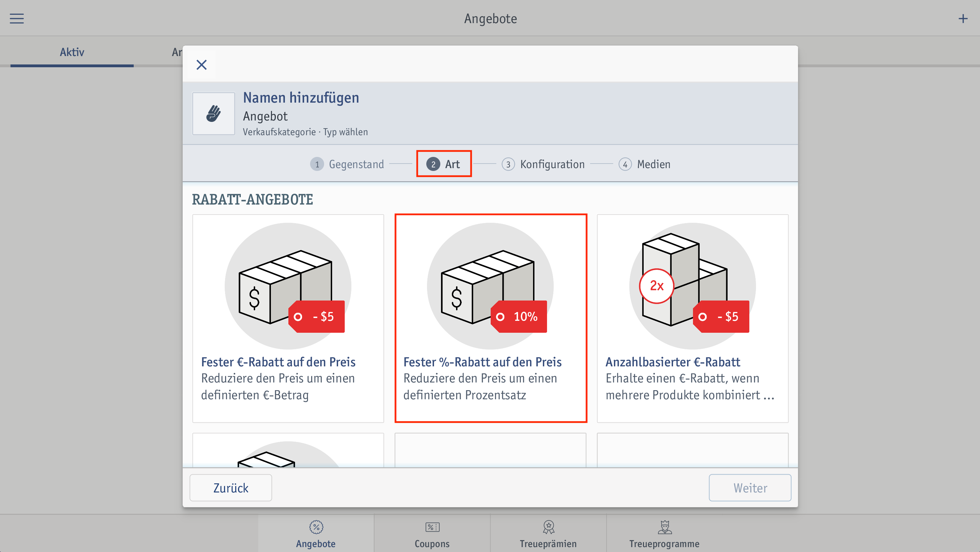Click the hand icon image placeholder
980x552 pixels.
click(213, 113)
